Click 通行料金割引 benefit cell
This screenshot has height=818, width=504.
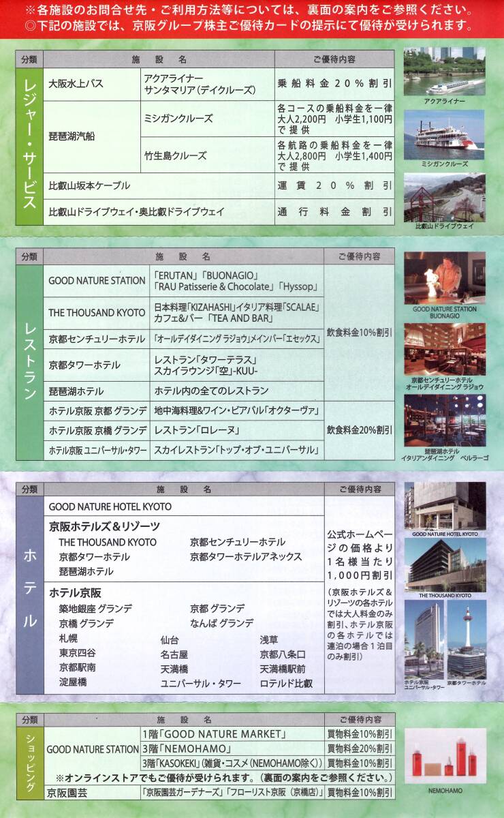pos(334,212)
